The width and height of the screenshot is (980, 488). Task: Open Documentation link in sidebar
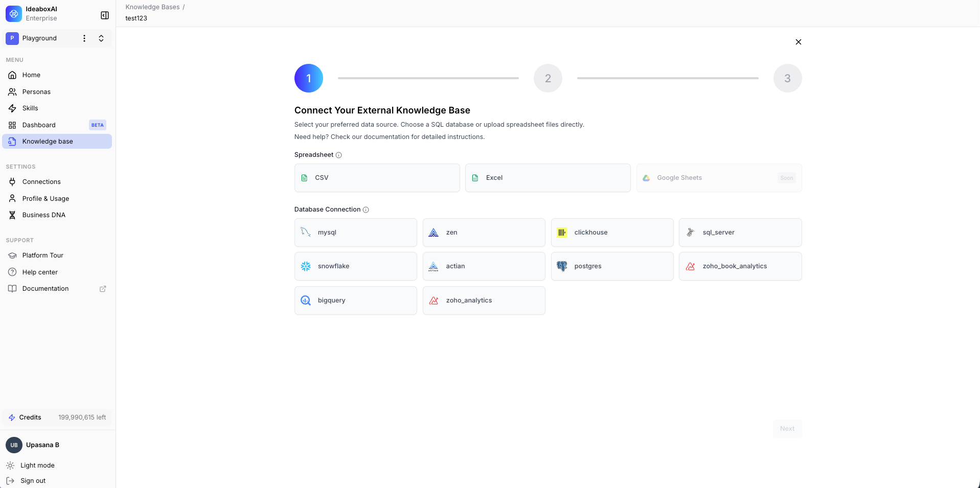pos(57,289)
